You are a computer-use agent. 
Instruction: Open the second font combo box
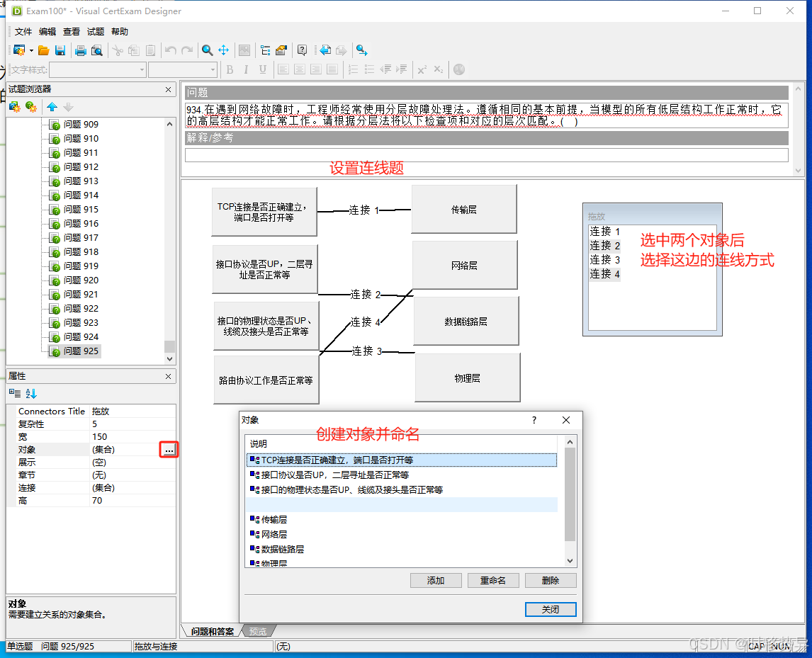183,69
